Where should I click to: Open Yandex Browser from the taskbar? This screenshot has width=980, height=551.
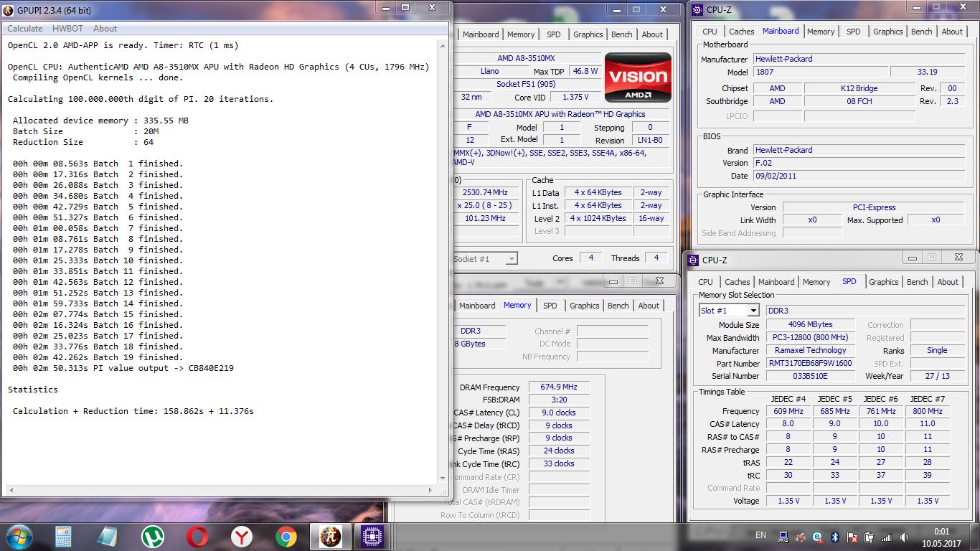[x=241, y=536]
